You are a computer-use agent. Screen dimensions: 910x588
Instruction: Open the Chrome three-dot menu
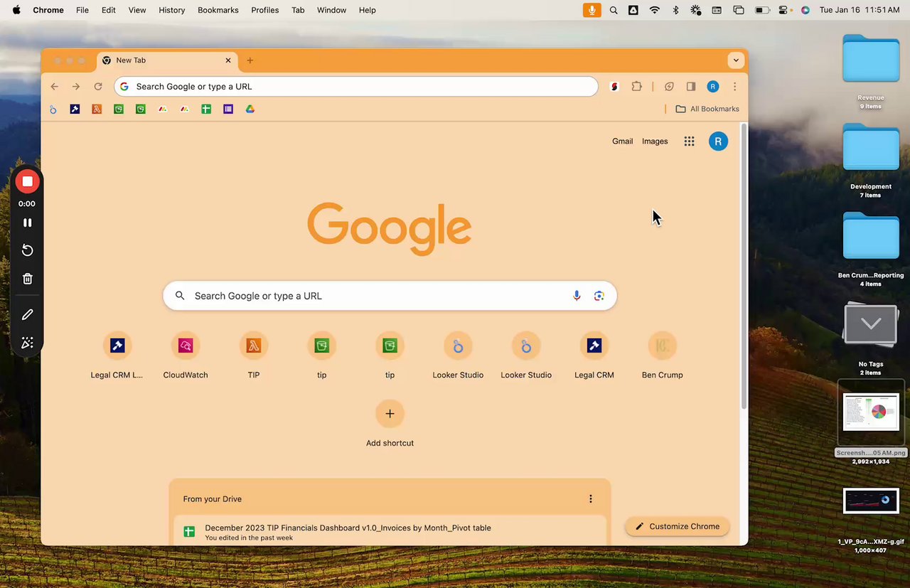(734, 87)
